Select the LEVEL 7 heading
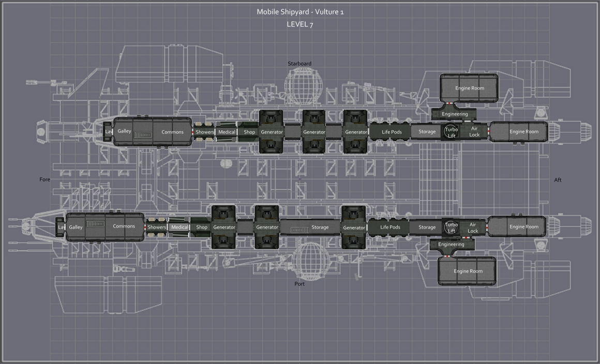 300,24
